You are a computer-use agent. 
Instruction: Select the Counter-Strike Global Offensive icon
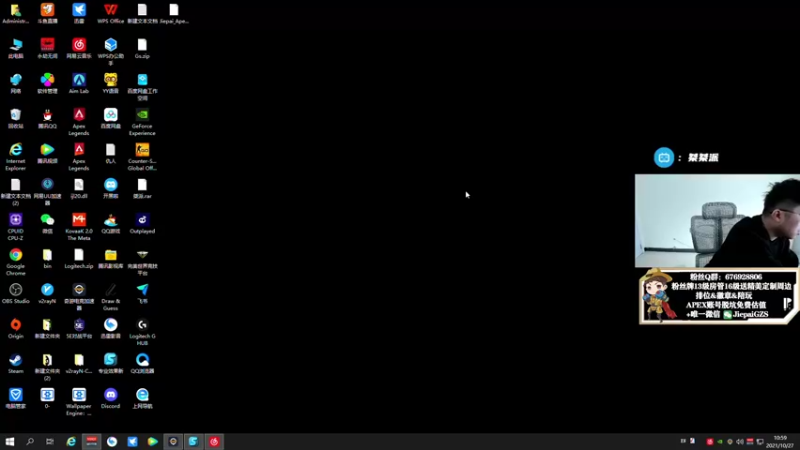tap(142, 157)
